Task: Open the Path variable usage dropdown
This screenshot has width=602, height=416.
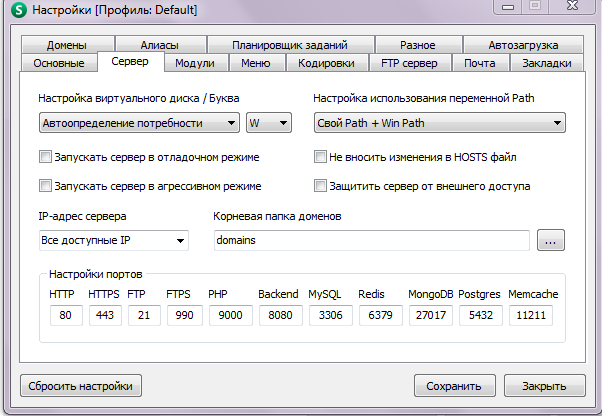Action: (x=439, y=123)
